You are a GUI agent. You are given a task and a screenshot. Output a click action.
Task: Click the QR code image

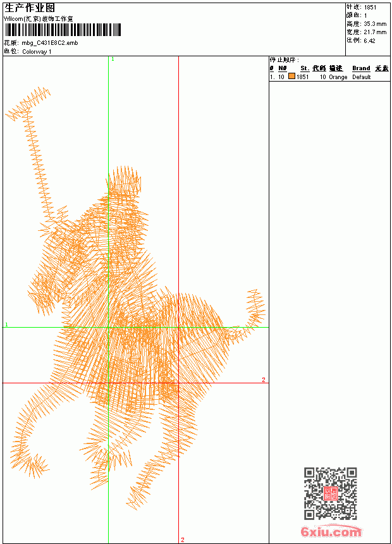pyautogui.click(x=331, y=493)
